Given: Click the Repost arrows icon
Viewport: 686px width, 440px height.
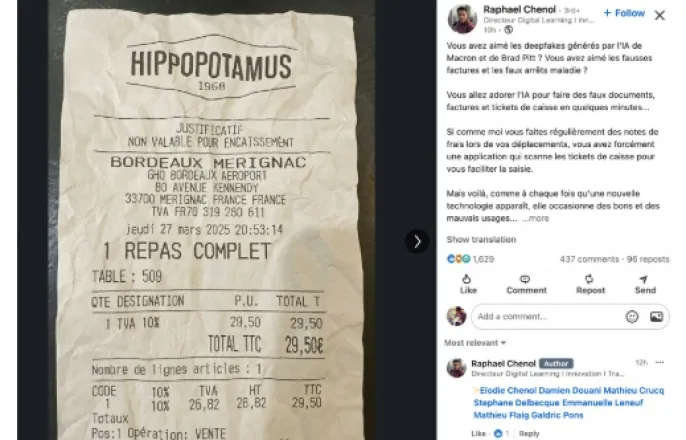Looking at the screenshot, I should pyautogui.click(x=589, y=279).
